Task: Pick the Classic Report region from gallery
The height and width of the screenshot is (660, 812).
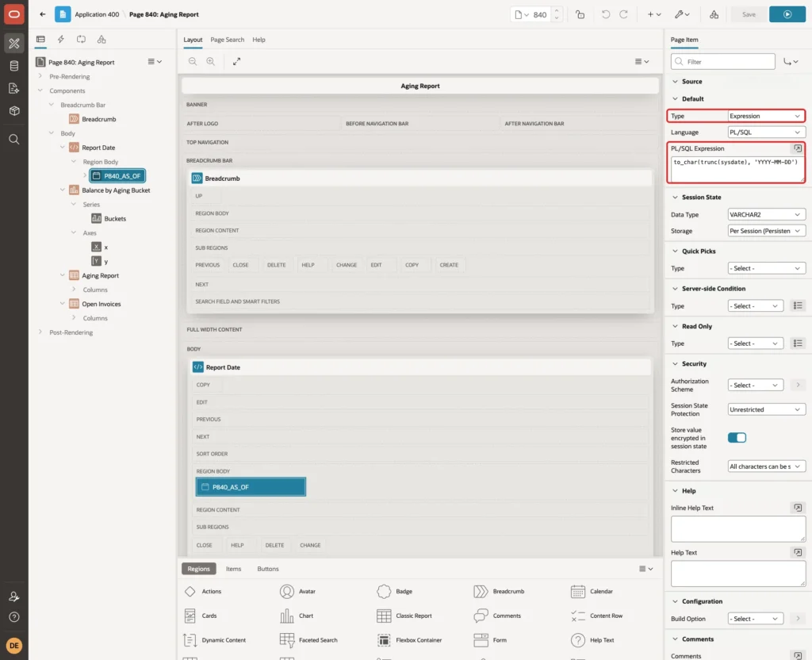Action: [404, 616]
